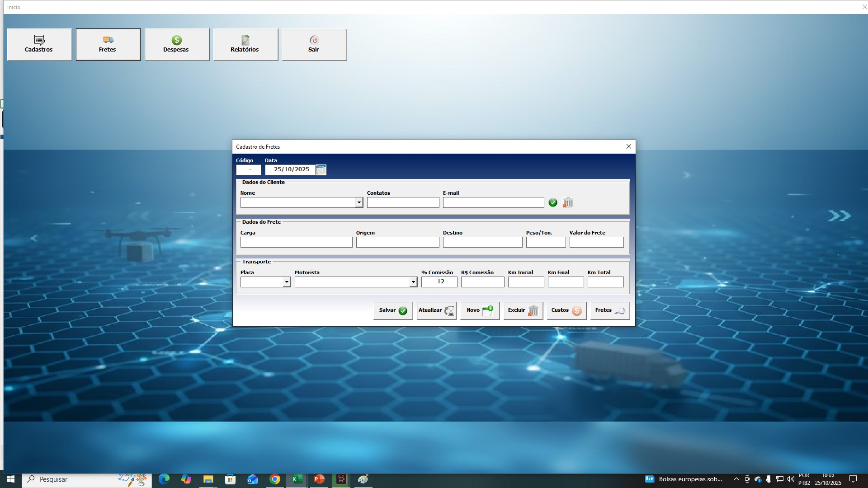The image size is (868, 488).
Task: Click the Novo button
Action: (x=480, y=310)
